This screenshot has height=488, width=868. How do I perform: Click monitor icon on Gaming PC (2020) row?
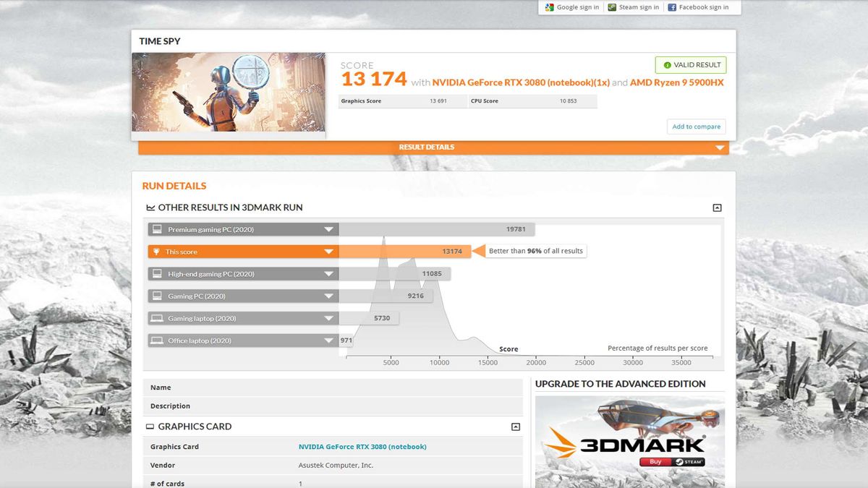[156, 296]
